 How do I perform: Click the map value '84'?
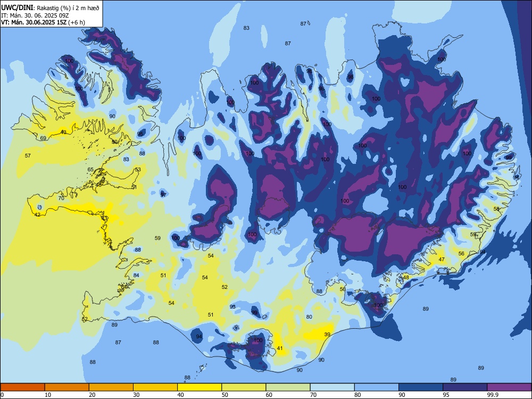[x=136, y=275]
